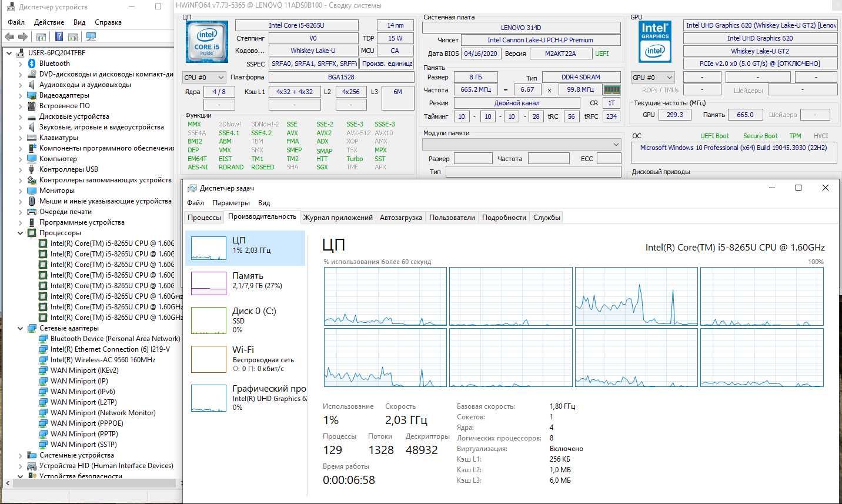Image resolution: width=842 pixels, height=504 pixels.
Task: Click the Intel Graphics logo in HWiNFO
Action: (x=655, y=42)
